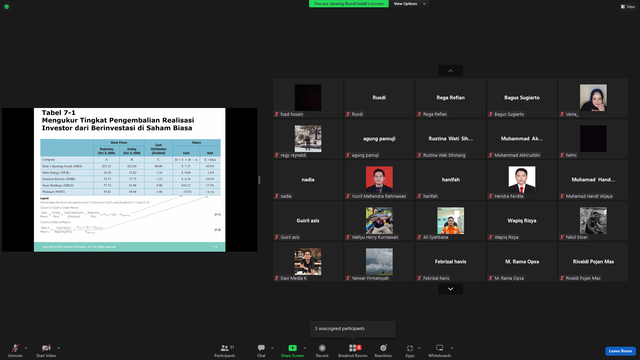Select nadia's participant tile
Screen dimensions: 640x360
308,180
